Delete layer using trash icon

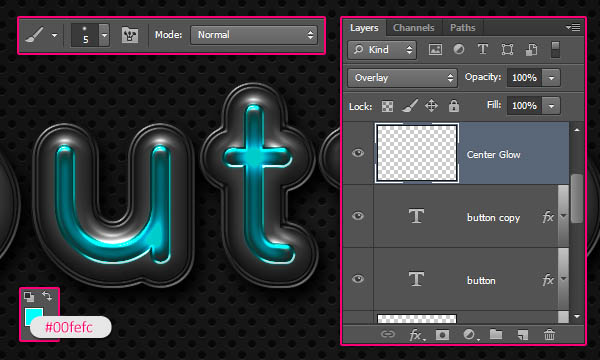coord(549,335)
